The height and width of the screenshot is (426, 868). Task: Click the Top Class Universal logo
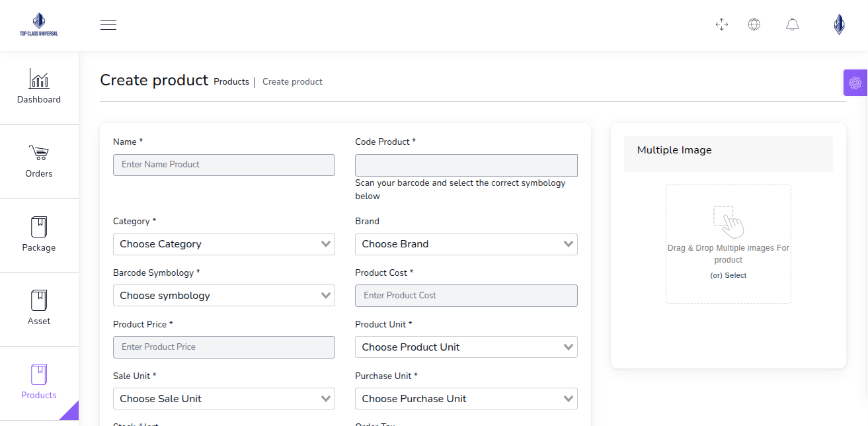pyautogui.click(x=38, y=24)
